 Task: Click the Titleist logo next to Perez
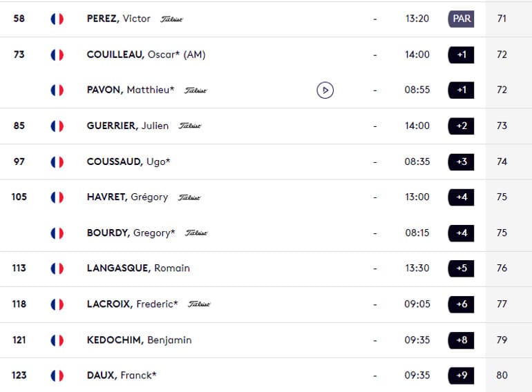(x=171, y=19)
